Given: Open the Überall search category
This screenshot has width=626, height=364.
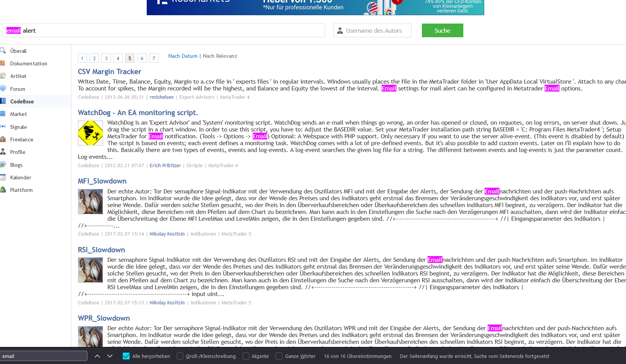Looking at the screenshot, I should pyautogui.click(x=18, y=51).
